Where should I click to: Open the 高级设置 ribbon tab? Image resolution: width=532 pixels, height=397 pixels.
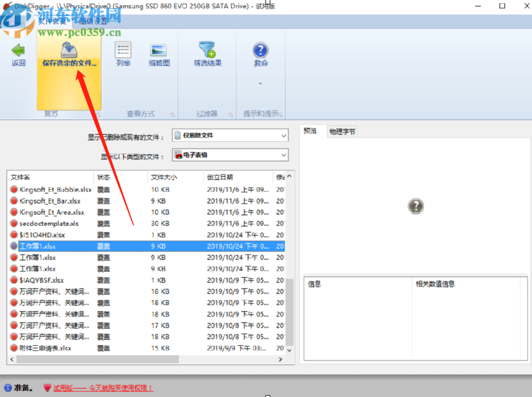pyautogui.click(x=93, y=21)
